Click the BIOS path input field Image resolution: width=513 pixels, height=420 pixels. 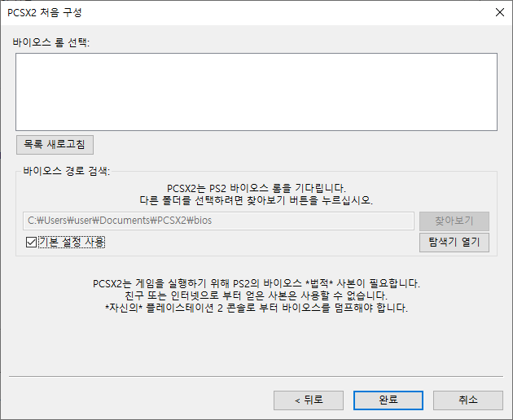[x=218, y=221]
